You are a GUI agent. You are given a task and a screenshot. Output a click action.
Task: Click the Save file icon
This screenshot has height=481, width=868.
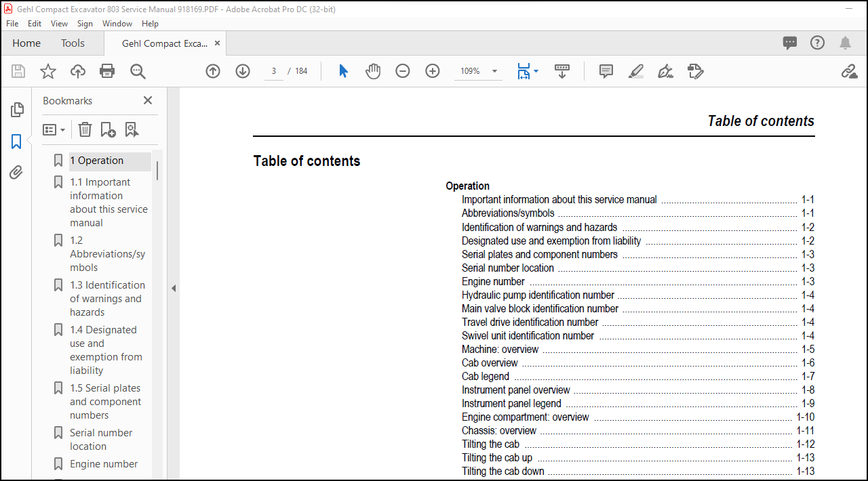tap(18, 71)
